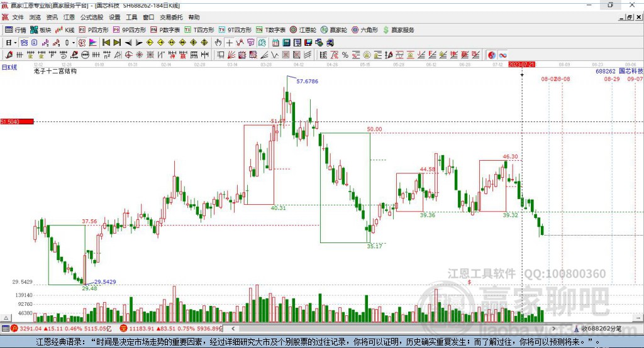This screenshot has height=348, width=644.
Task: Toggle the crosshair cursor tool
Action: point(229,43)
